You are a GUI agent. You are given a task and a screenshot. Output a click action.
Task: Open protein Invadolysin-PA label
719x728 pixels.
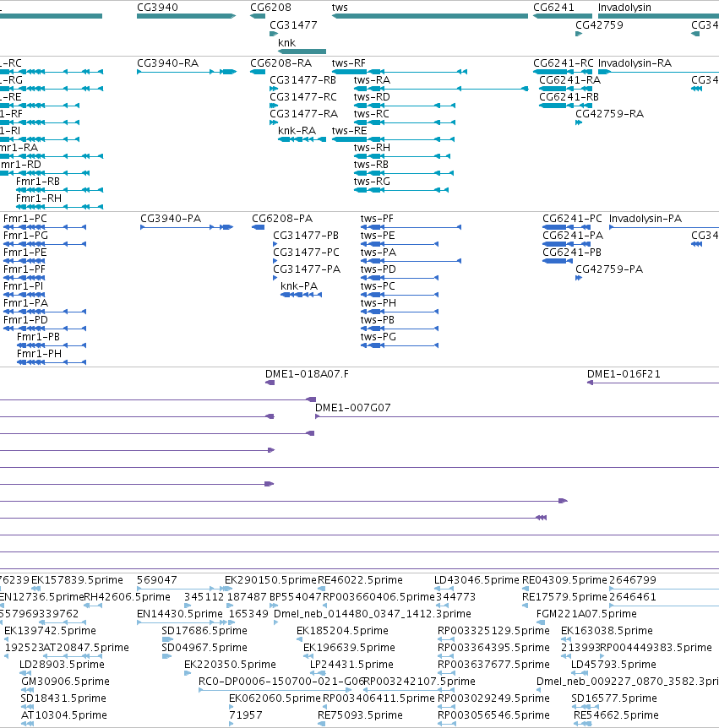coord(645,219)
